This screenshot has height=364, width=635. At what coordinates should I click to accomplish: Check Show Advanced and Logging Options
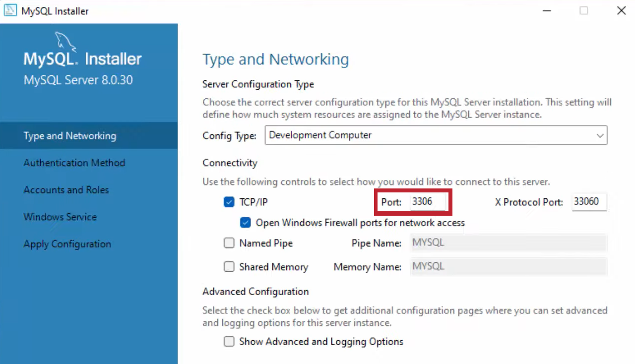point(229,341)
